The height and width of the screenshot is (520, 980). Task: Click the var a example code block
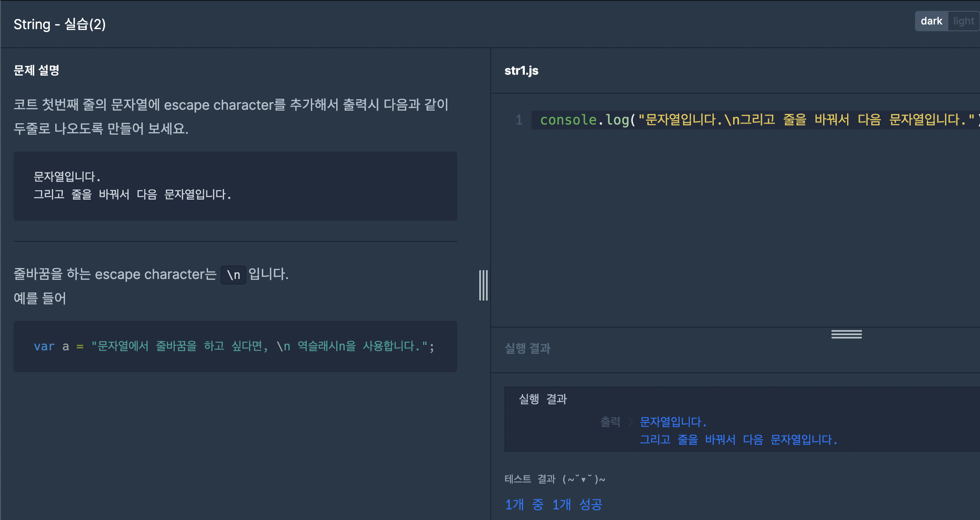pyautogui.click(x=235, y=347)
